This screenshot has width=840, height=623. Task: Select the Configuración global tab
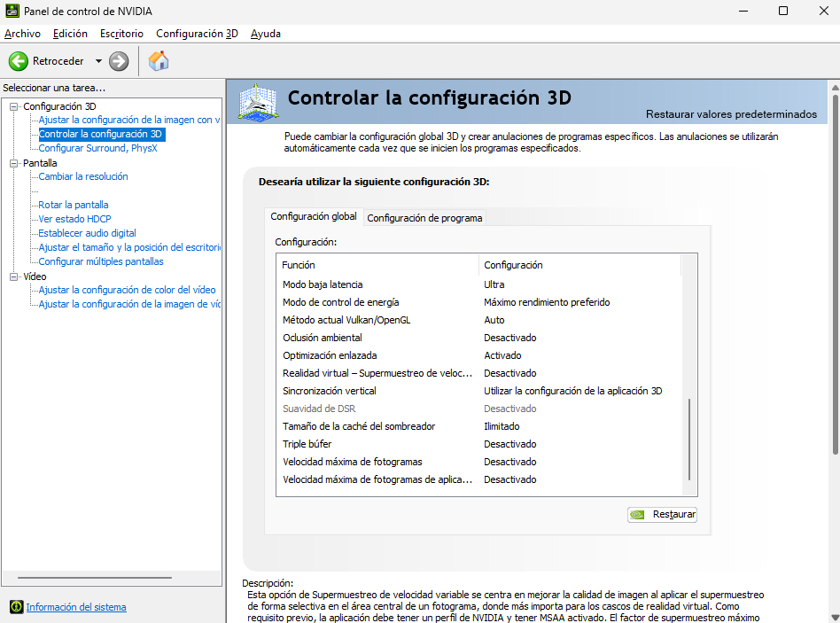coord(314,216)
